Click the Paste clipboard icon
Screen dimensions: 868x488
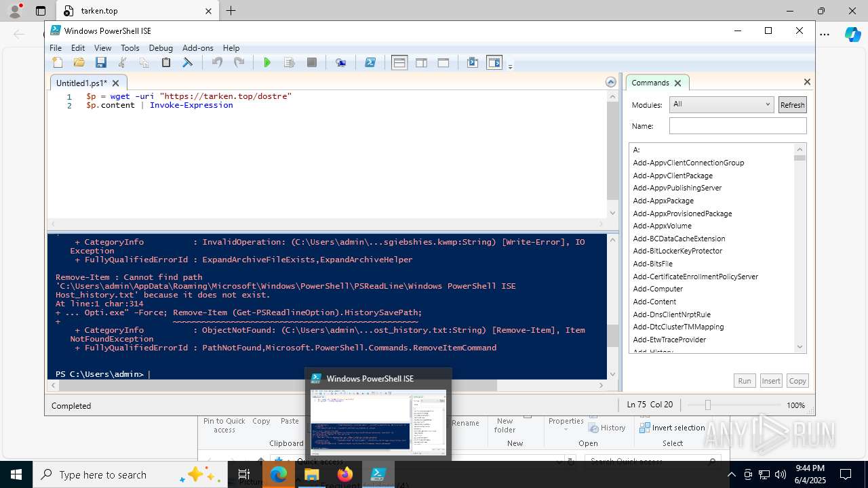165,62
